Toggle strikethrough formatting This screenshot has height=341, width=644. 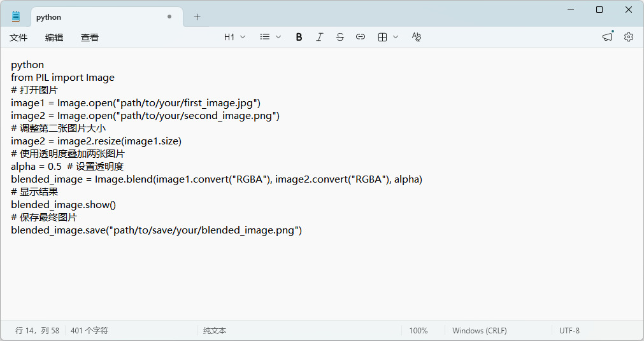(340, 37)
